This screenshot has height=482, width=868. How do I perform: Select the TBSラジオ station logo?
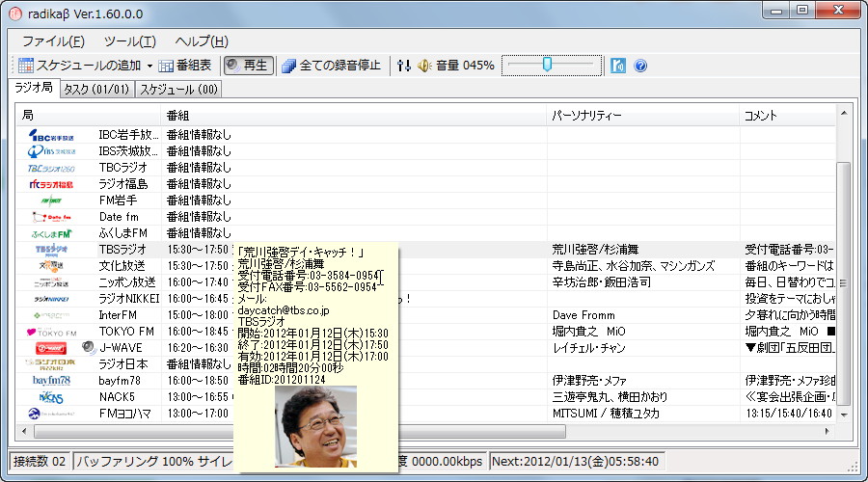point(51,250)
